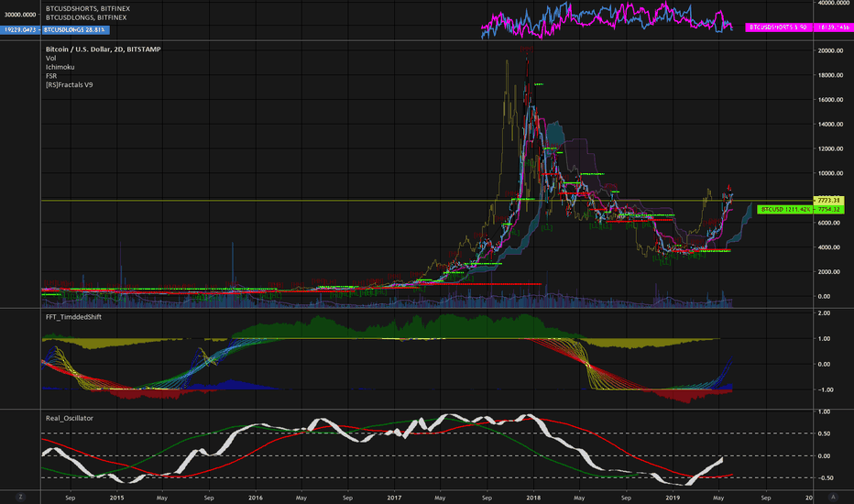The height and width of the screenshot is (504, 854).
Task: Click the 30000.0000 left scale value
Action: (20, 15)
